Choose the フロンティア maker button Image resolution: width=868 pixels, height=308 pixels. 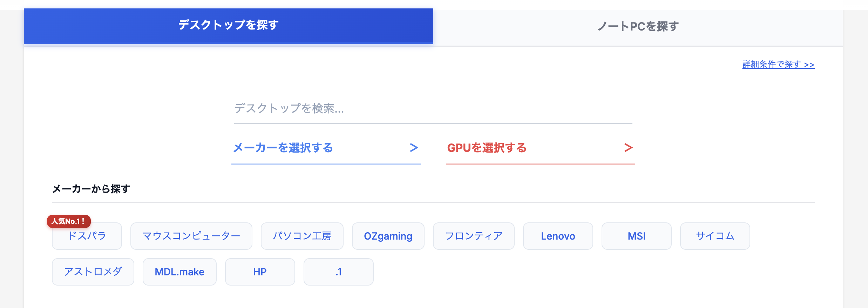pyautogui.click(x=474, y=236)
